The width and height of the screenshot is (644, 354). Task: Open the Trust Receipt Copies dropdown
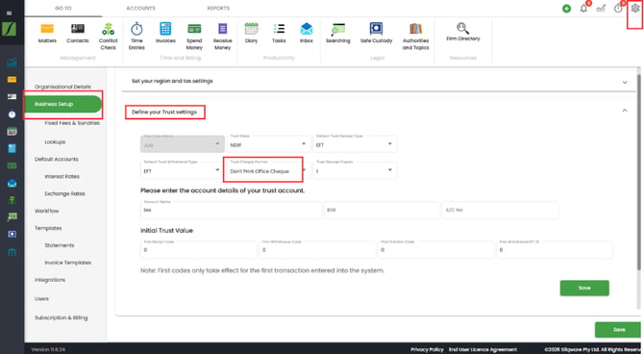point(355,170)
